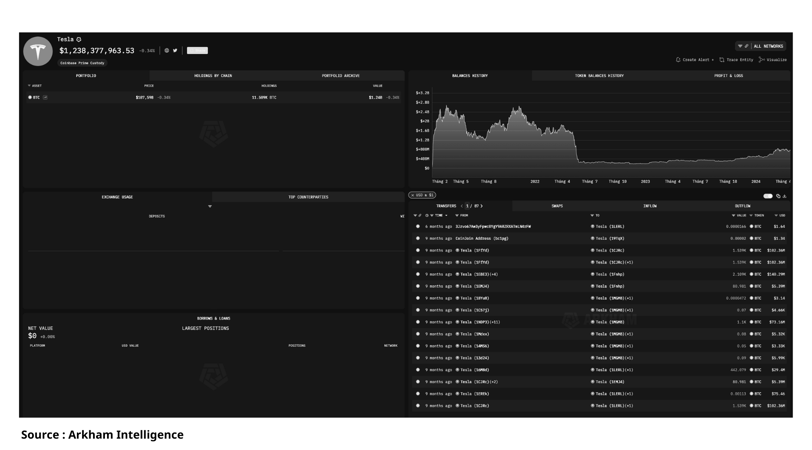Expand the Exchange Usage dropdown arrow

tap(210, 207)
